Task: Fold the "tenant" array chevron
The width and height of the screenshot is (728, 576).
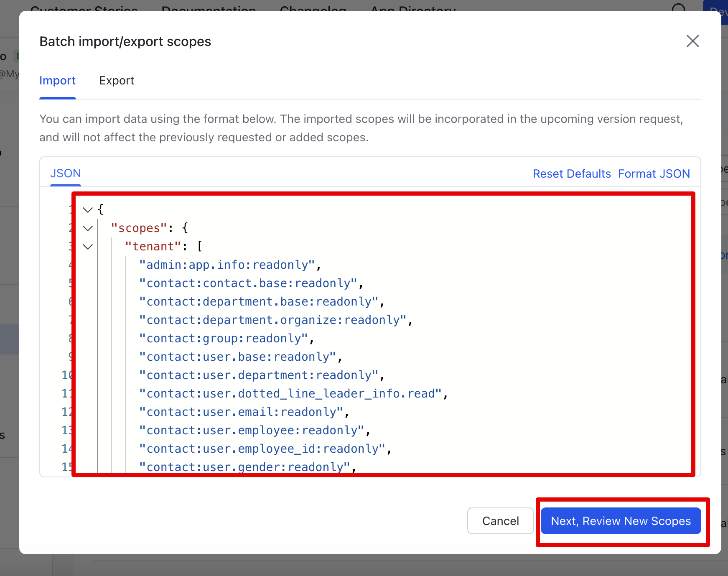Action: [88, 247]
